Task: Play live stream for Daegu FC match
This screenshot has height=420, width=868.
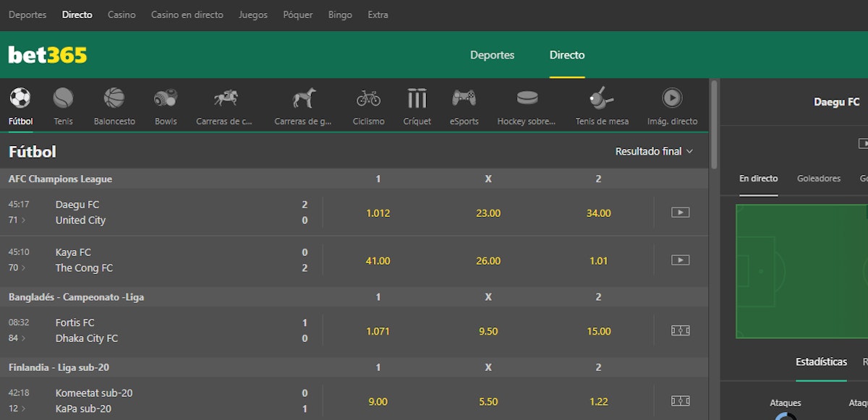Action: tap(680, 213)
